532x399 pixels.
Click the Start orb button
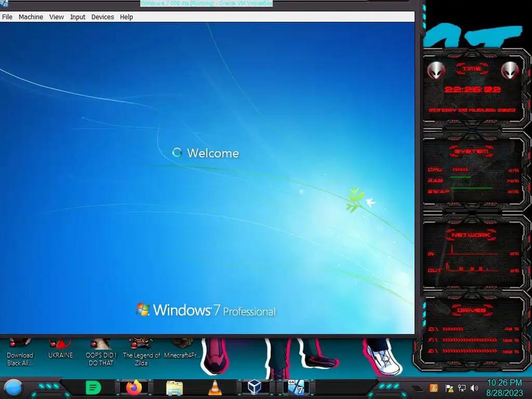(13, 388)
